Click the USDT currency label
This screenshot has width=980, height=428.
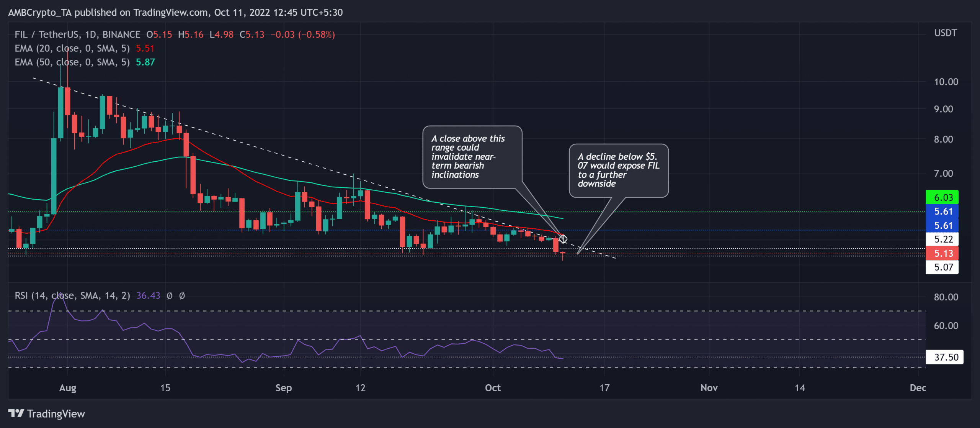coord(945,33)
